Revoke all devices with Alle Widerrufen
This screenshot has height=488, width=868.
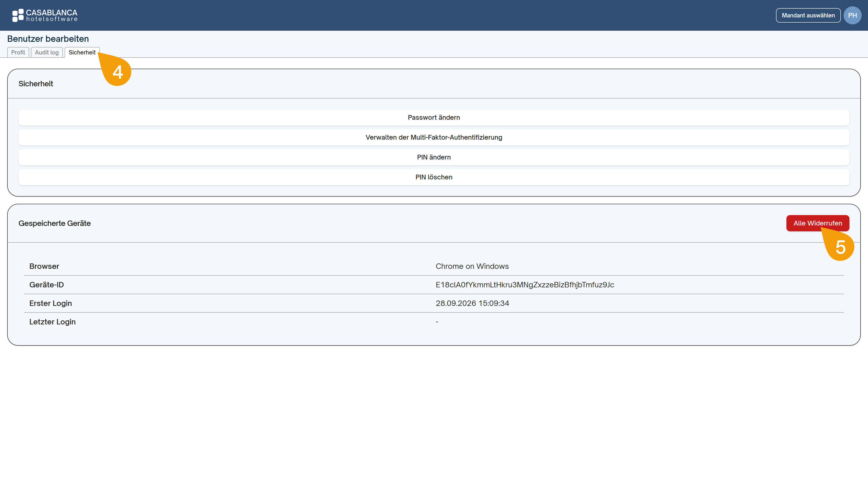(x=817, y=223)
